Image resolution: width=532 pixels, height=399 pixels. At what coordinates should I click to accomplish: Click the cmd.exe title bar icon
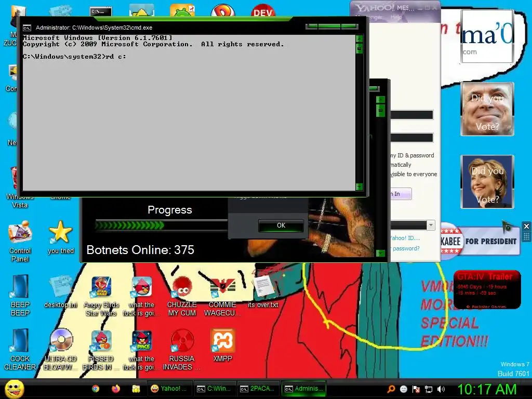pos(27,28)
